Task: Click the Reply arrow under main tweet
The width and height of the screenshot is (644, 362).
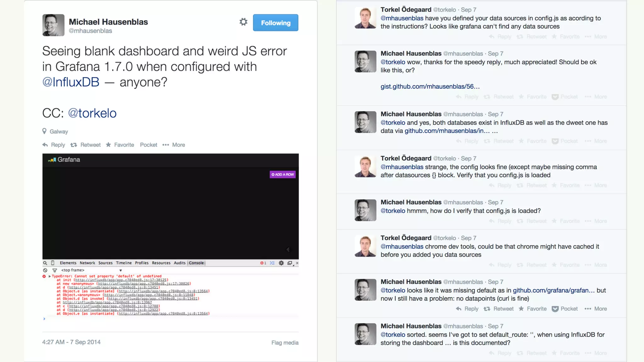Action: (45, 145)
